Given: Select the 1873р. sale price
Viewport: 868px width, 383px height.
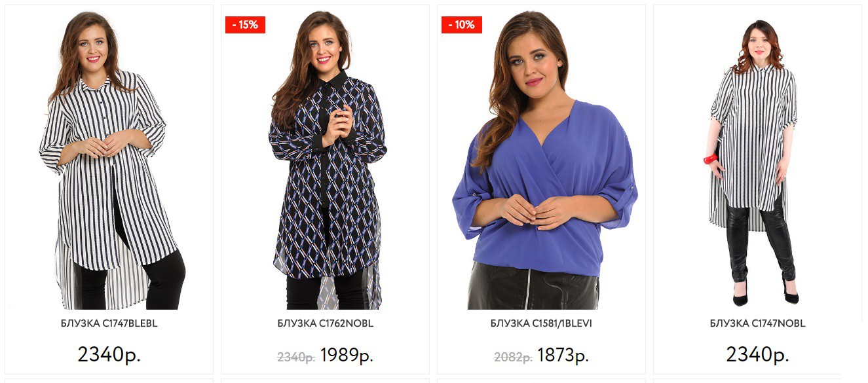Looking at the screenshot, I should 563,356.
